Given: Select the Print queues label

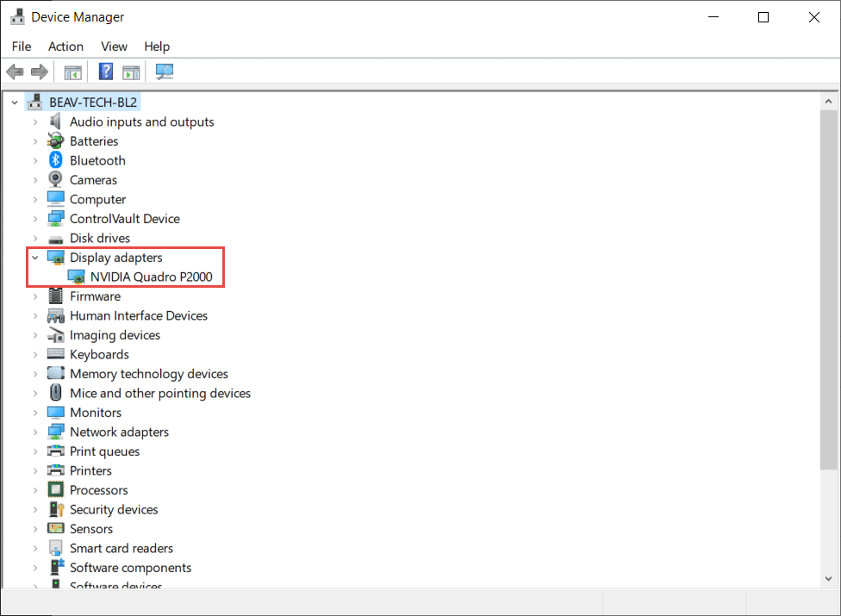Looking at the screenshot, I should point(105,451).
